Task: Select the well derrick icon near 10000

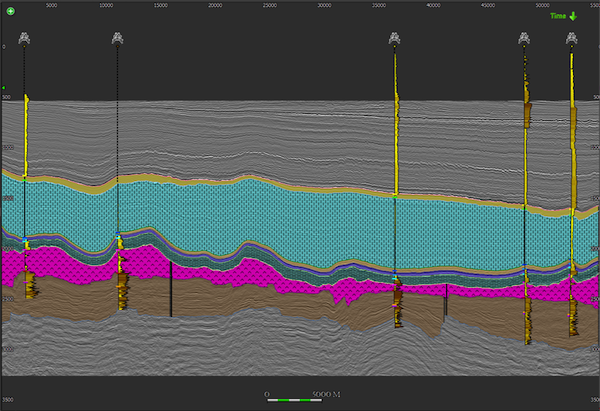Action: 117,38
